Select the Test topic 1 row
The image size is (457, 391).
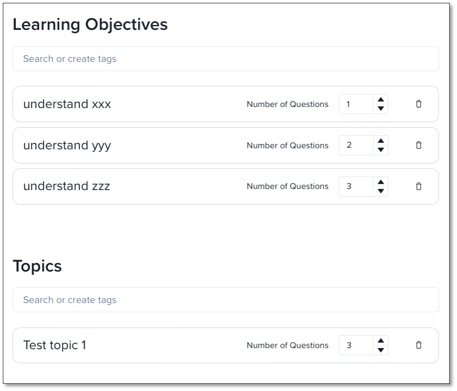click(x=226, y=345)
